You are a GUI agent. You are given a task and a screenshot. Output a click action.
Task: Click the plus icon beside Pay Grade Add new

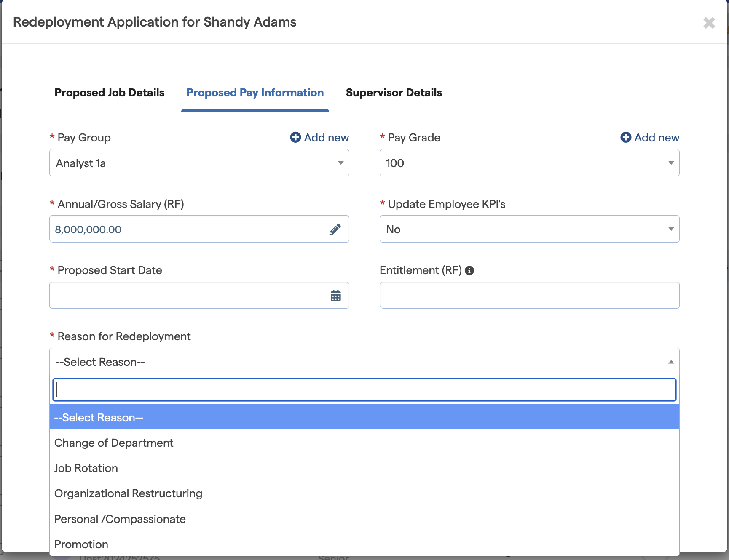[x=626, y=137]
